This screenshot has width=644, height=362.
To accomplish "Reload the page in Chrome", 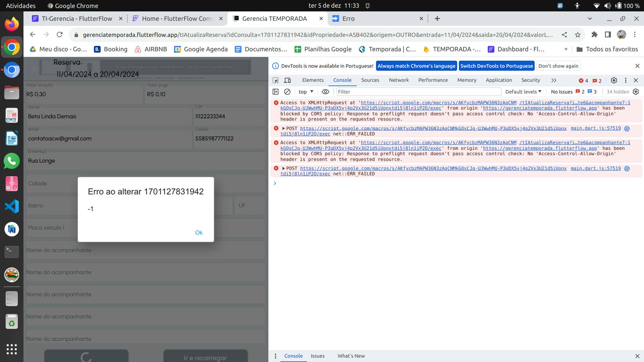I will (60, 35).
